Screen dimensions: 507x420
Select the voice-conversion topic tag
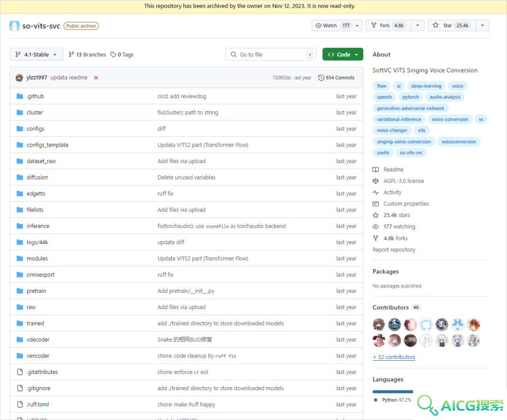coord(450,119)
